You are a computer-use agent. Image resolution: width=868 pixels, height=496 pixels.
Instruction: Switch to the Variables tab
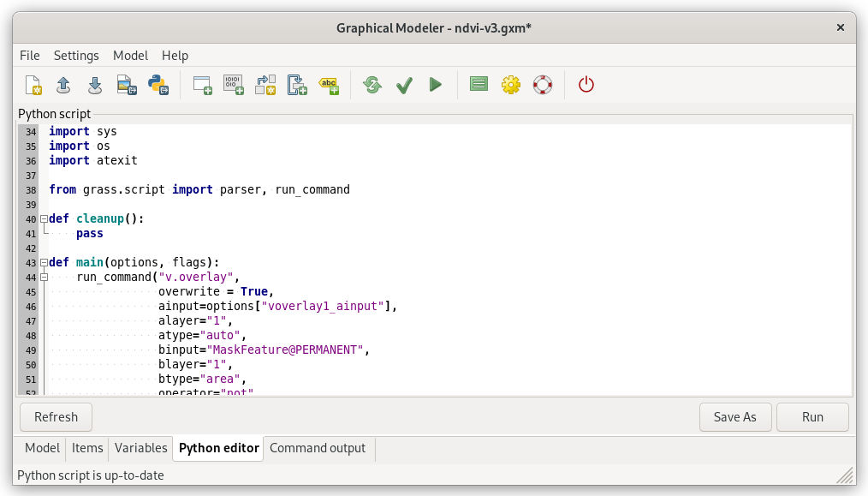pyautogui.click(x=140, y=448)
